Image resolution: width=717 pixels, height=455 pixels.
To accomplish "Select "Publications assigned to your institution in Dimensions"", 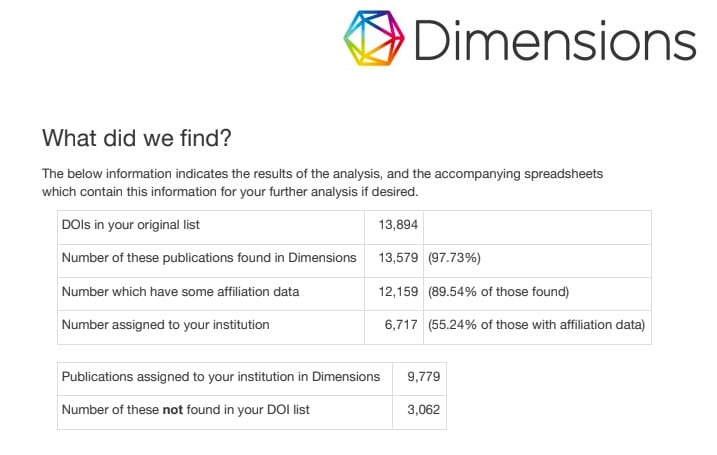I will [x=221, y=377].
